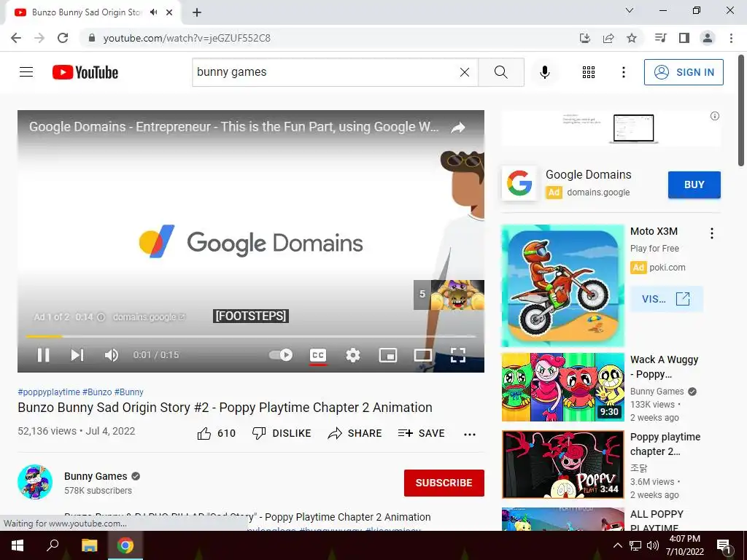
Task: Open tab search chevron in the title bar
Action: coord(630,10)
